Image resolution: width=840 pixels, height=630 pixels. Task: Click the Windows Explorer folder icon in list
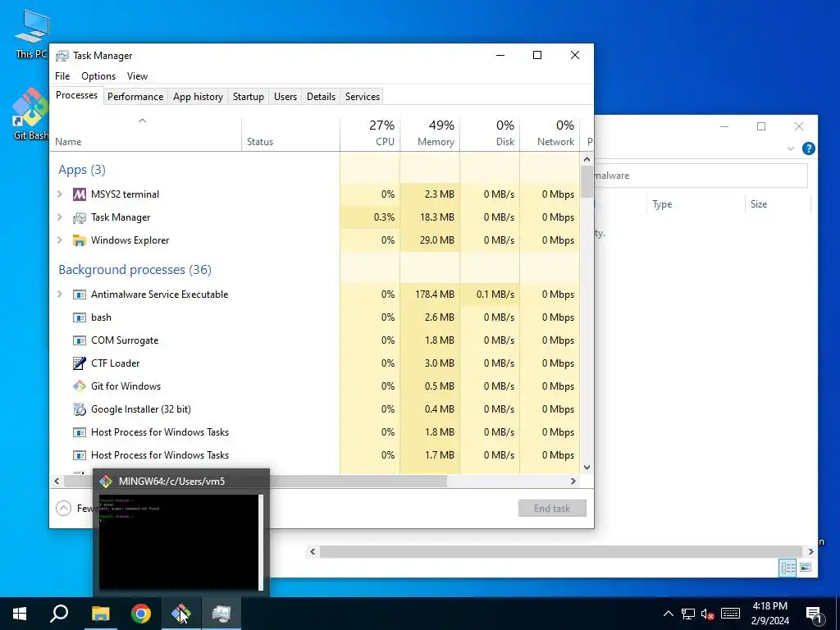[x=80, y=240]
